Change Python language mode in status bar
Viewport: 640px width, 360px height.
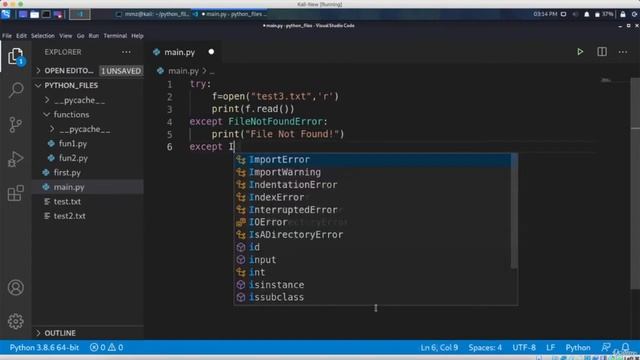578,348
